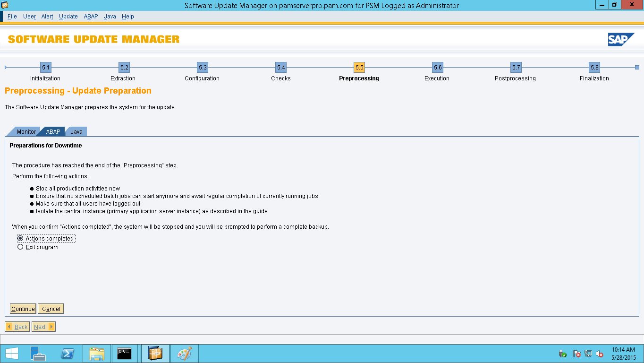Click the network status tray icon
This screenshot has width=644, height=363.
(x=588, y=354)
